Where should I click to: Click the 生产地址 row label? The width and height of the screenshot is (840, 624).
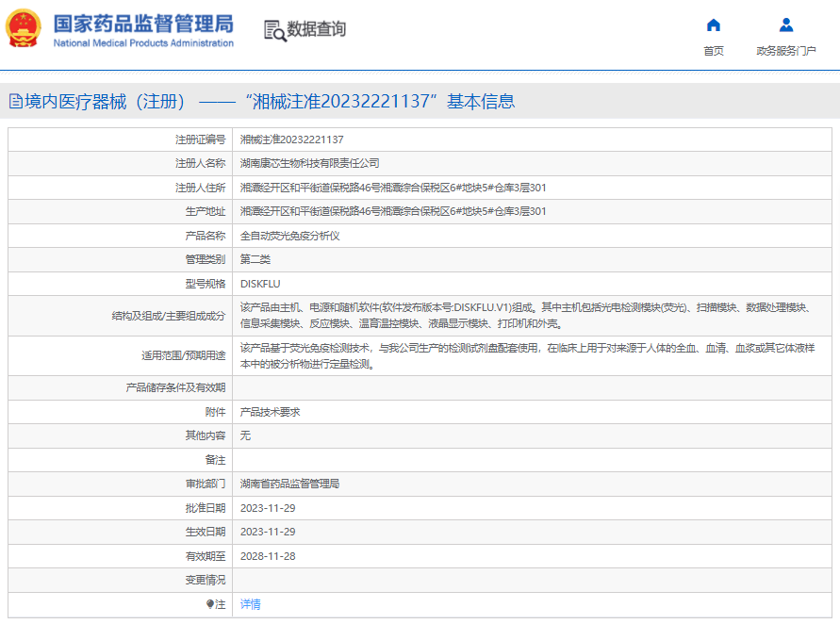pos(206,211)
